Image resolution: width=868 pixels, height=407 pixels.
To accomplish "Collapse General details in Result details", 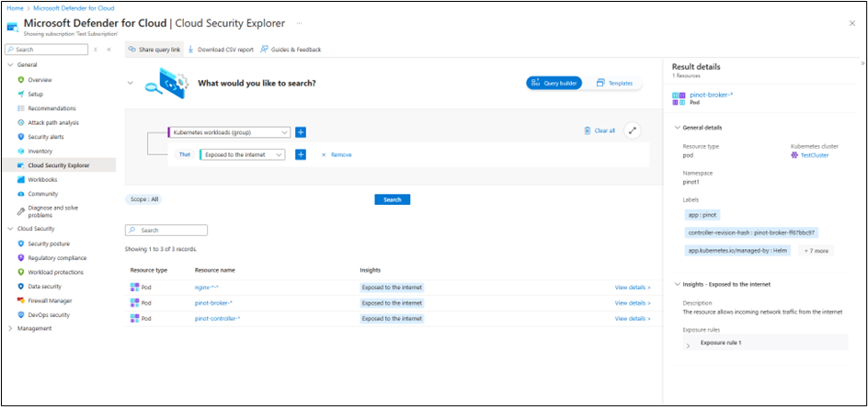I will (x=677, y=128).
